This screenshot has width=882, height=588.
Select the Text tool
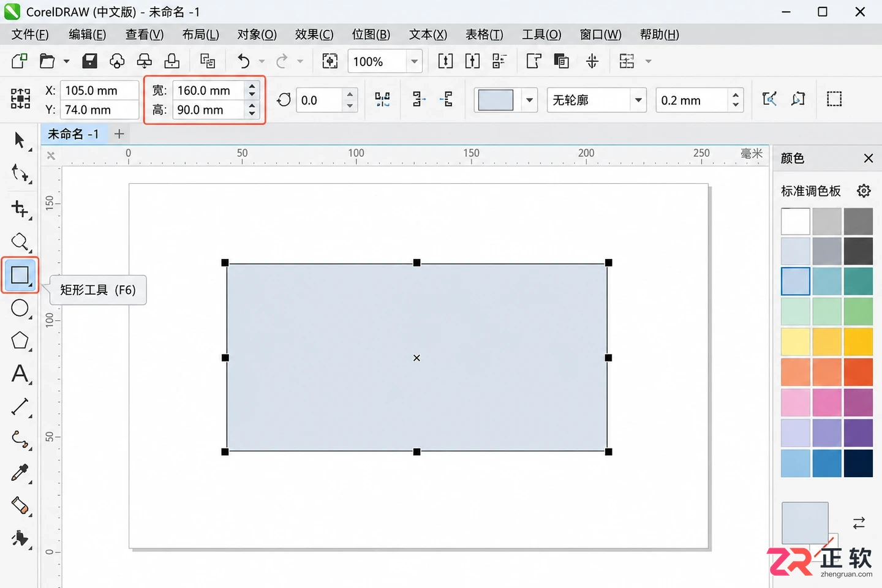20,374
